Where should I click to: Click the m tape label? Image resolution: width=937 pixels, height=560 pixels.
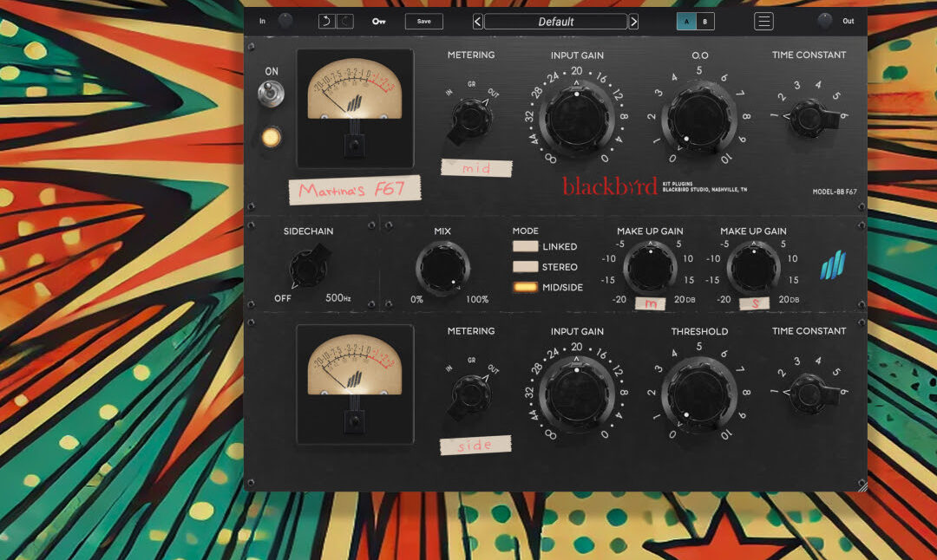(x=650, y=303)
